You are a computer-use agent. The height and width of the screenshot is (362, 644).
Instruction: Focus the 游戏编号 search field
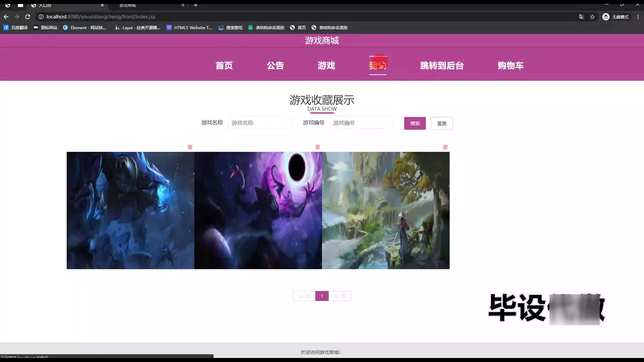click(361, 123)
